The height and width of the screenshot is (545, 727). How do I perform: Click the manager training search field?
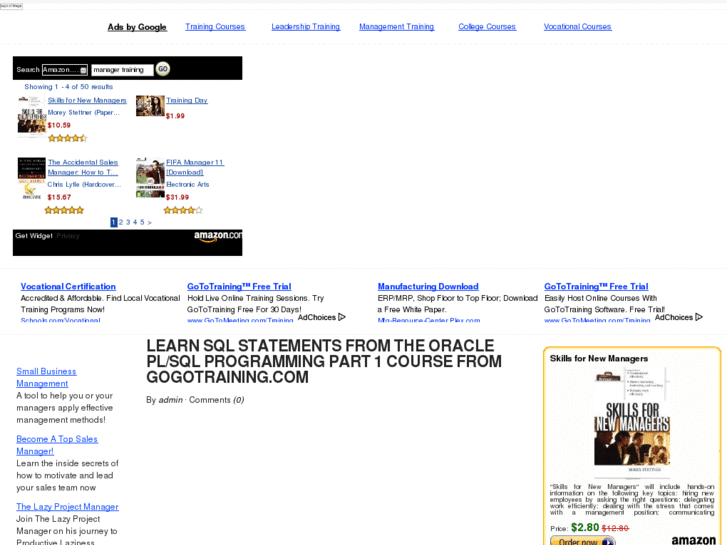(x=122, y=70)
